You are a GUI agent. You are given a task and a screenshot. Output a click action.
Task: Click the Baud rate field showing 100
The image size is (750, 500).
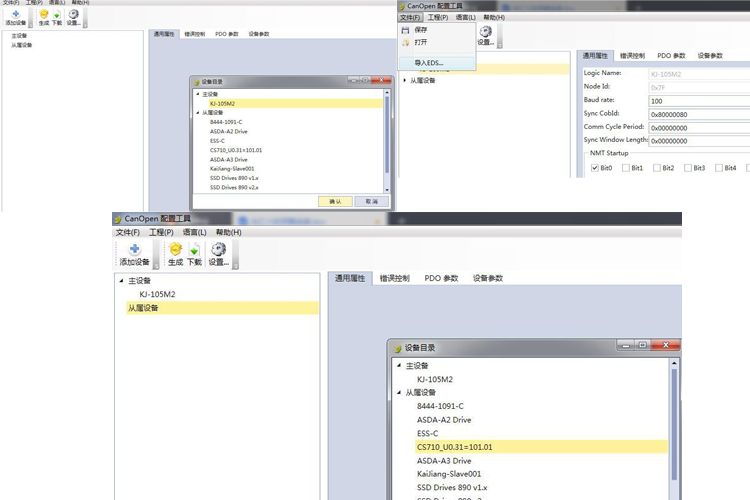(x=699, y=101)
